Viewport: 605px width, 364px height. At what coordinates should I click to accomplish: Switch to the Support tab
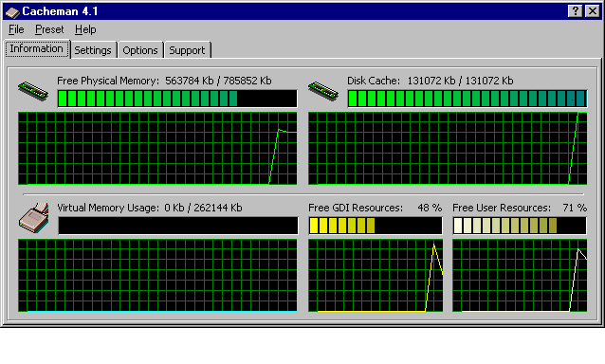pyautogui.click(x=187, y=50)
